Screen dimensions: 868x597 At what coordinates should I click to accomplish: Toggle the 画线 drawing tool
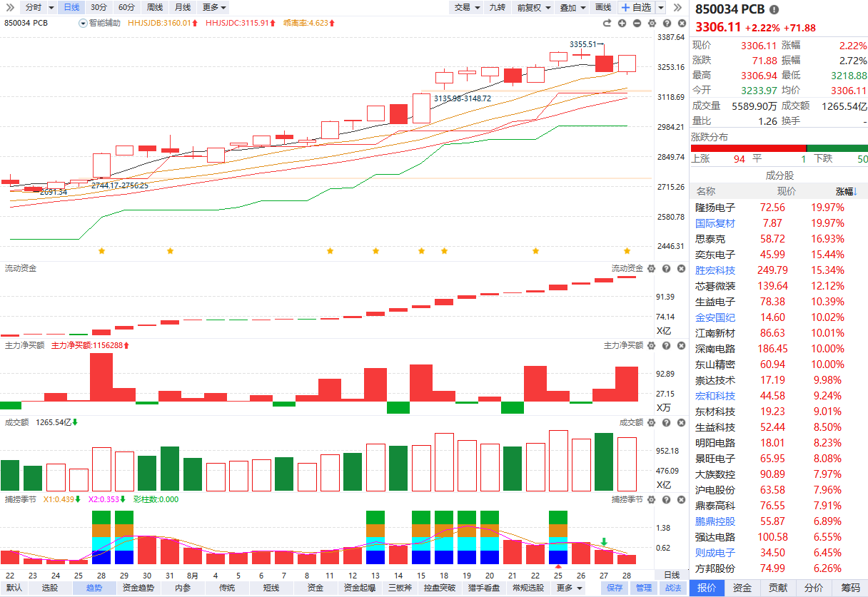pos(603,7)
